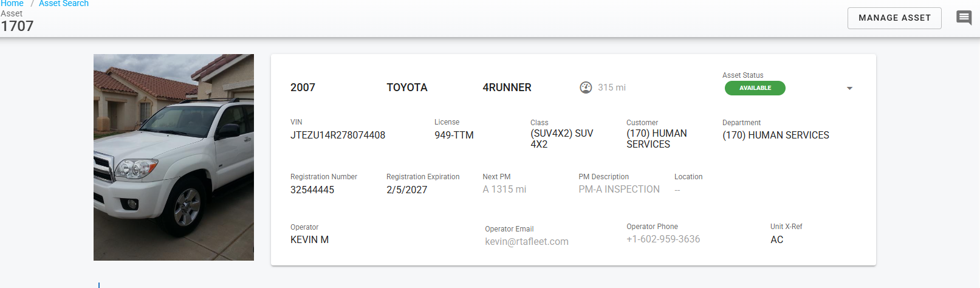Open the white Toyota 4Runner photo
The height and width of the screenshot is (288, 980).
(x=174, y=157)
